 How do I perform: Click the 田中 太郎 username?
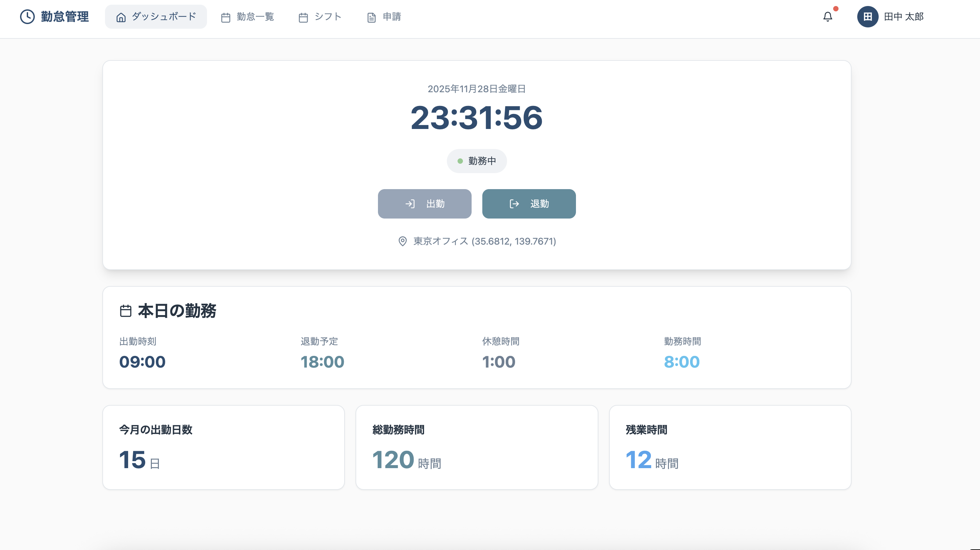click(903, 17)
